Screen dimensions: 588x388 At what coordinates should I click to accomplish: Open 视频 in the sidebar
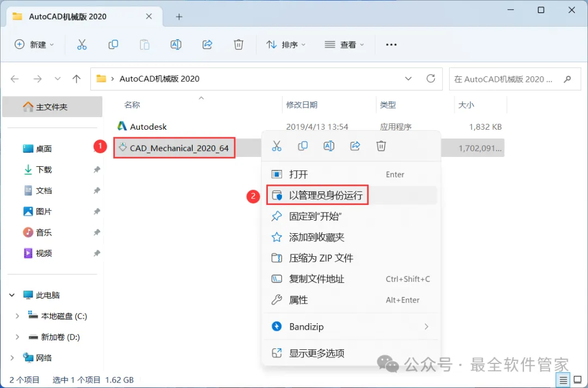[38, 253]
